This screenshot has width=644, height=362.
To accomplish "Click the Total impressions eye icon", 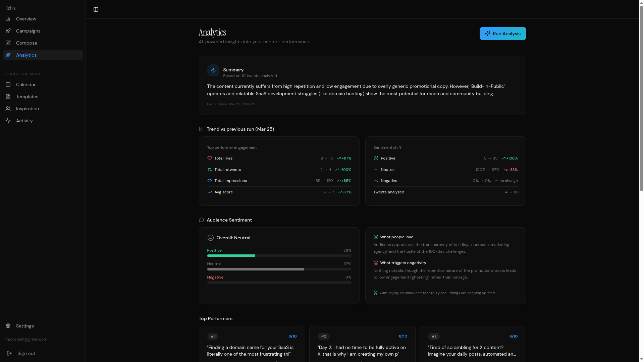I will point(210,181).
